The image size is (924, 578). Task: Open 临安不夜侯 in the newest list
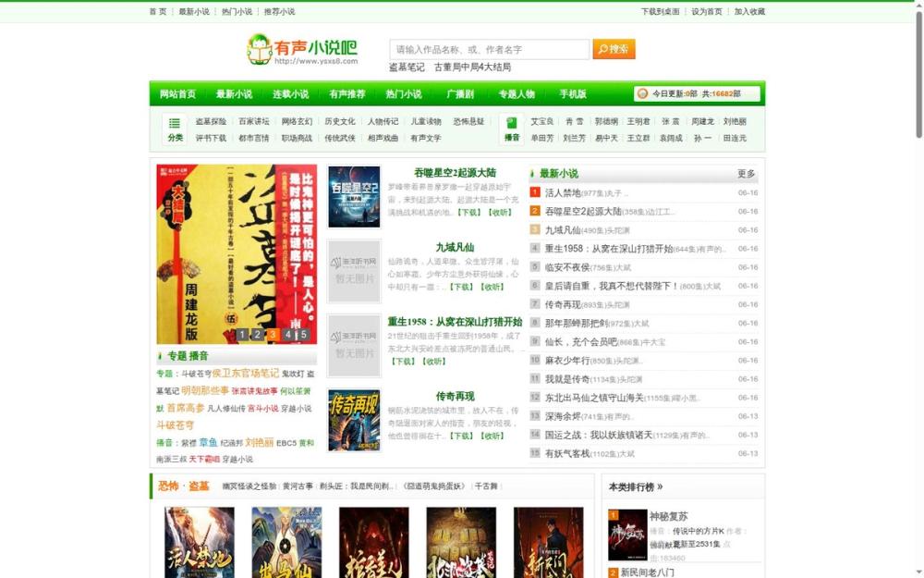coord(567,267)
